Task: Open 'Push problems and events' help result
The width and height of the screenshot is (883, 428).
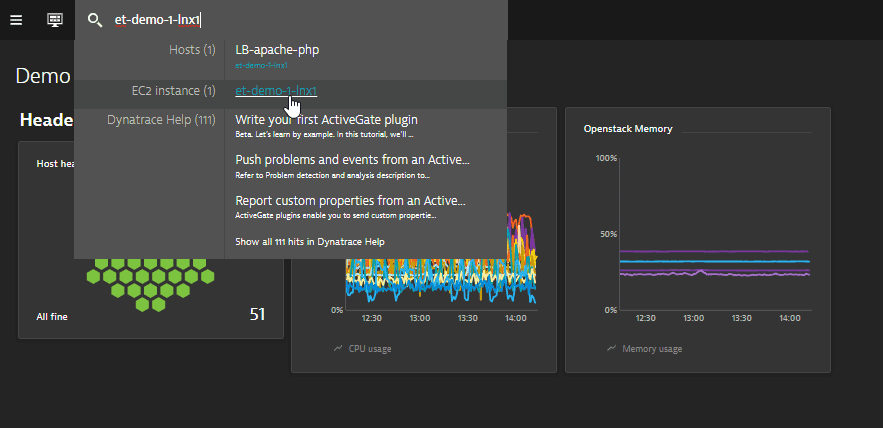Action: [x=352, y=160]
